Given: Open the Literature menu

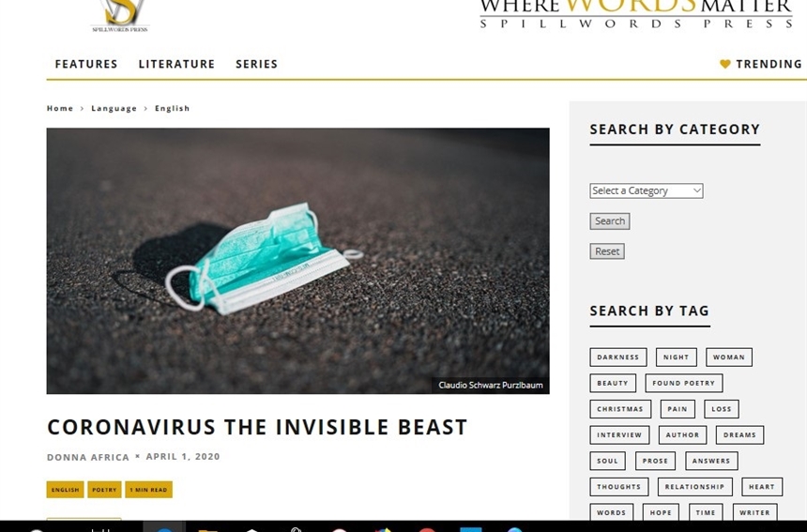Looking at the screenshot, I should click(x=176, y=65).
